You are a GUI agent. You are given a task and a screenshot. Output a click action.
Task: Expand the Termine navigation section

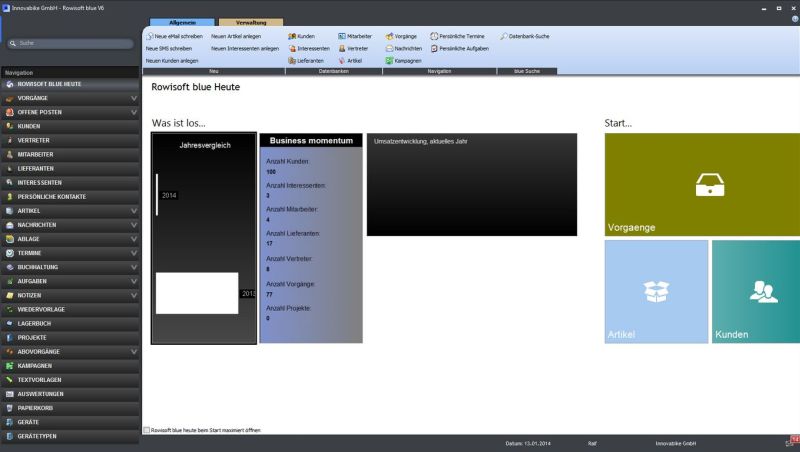134,253
